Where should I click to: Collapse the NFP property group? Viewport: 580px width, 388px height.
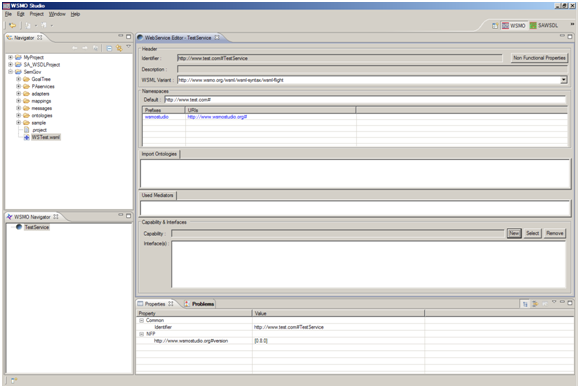(141, 334)
